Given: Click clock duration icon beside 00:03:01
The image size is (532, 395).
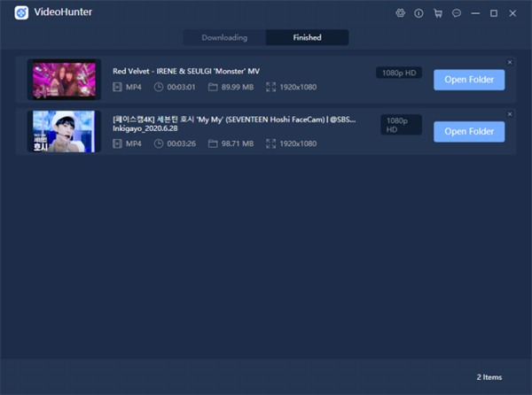Looking at the screenshot, I should coord(159,87).
